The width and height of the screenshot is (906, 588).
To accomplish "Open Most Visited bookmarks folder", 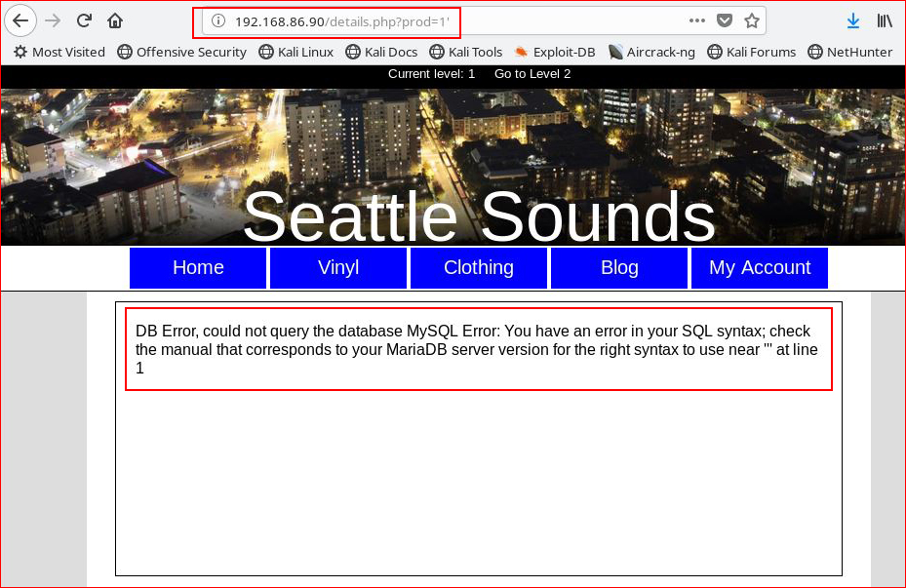I will coord(59,52).
